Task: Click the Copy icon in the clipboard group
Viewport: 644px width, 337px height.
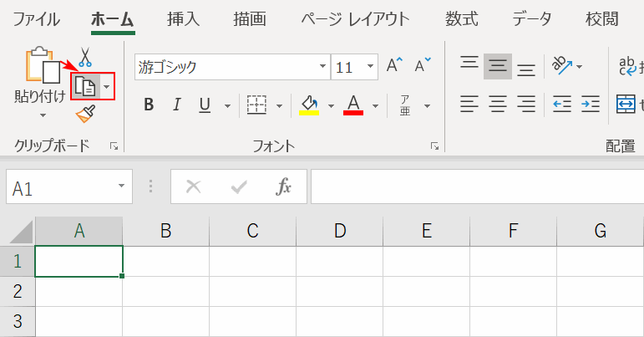Action: [85, 86]
